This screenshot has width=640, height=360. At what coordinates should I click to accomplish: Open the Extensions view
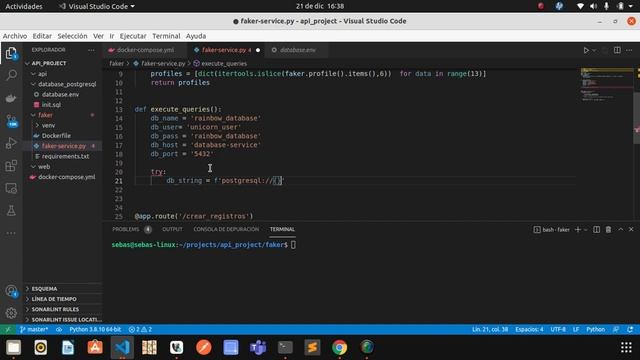[x=11, y=166]
